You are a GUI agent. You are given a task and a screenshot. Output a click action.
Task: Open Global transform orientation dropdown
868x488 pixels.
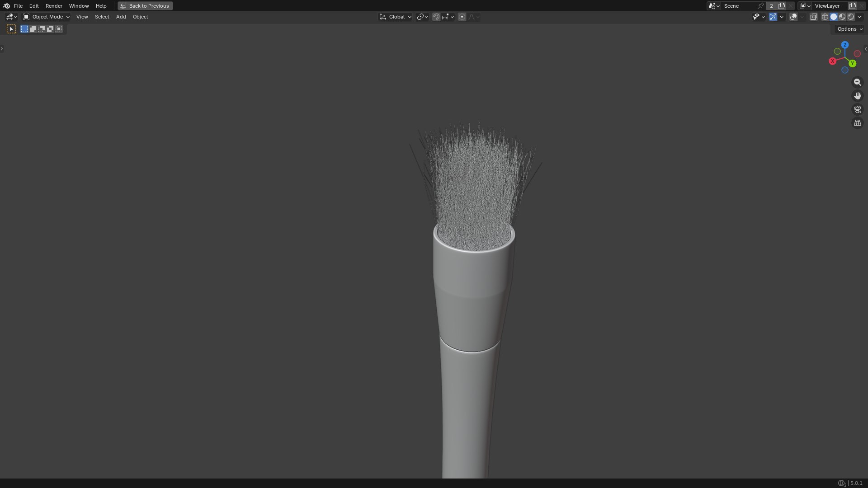coord(396,17)
